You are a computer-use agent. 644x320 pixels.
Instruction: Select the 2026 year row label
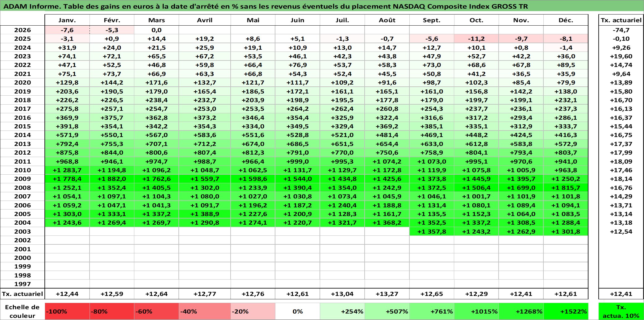coord(23,30)
